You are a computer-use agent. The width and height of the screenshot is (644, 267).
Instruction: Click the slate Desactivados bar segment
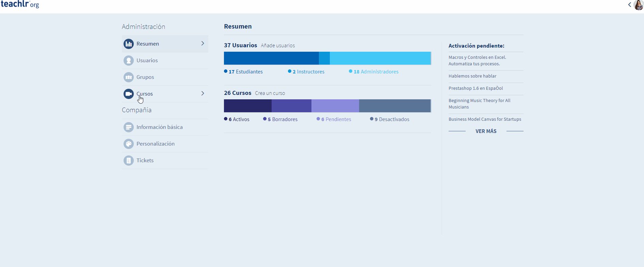(x=395, y=106)
